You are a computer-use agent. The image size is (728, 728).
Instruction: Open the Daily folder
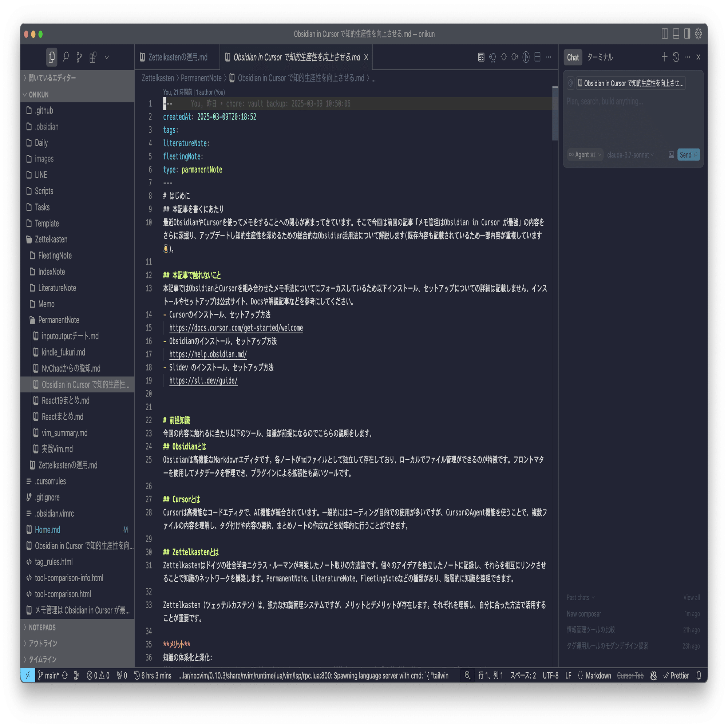(x=77, y=143)
